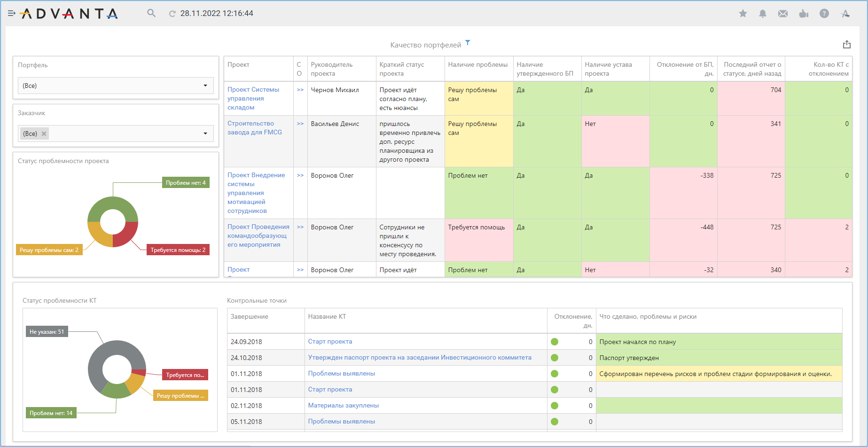Screen dimensions: 868x447
Task: Open the hamburger navigation menu
Action: pyautogui.click(x=11, y=14)
